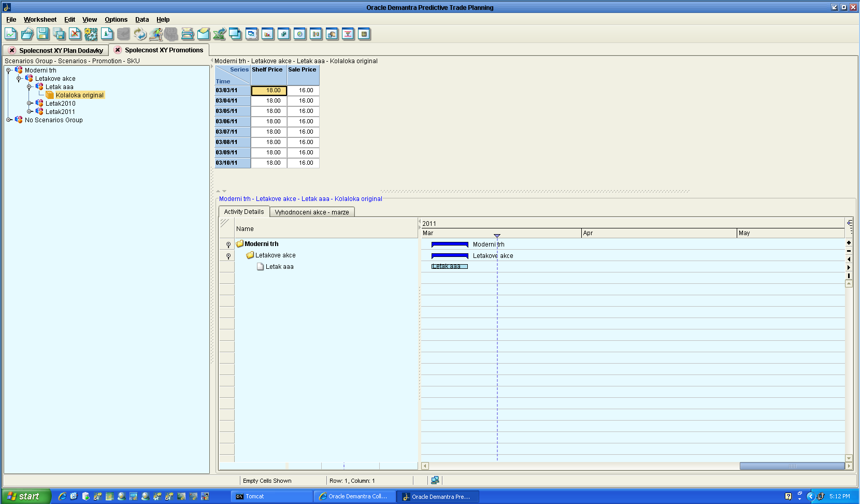Export to Excel using the green X icon
860x504 pixels.
220,34
